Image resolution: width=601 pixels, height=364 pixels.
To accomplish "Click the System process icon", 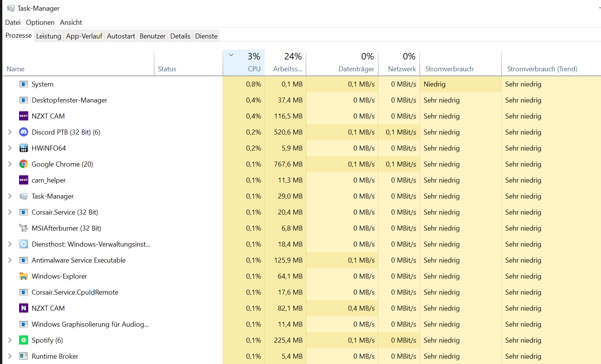I will click(24, 84).
